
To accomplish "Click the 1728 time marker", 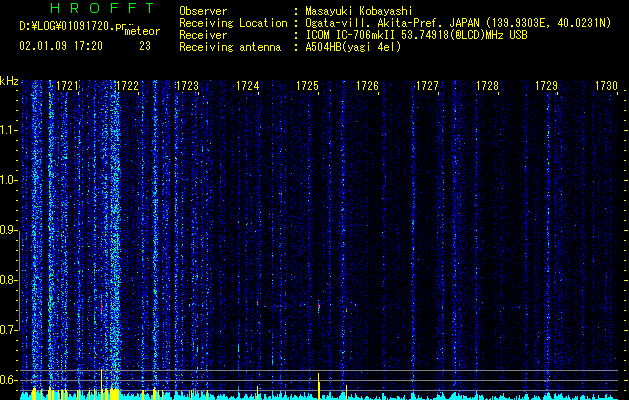I will [x=487, y=86].
